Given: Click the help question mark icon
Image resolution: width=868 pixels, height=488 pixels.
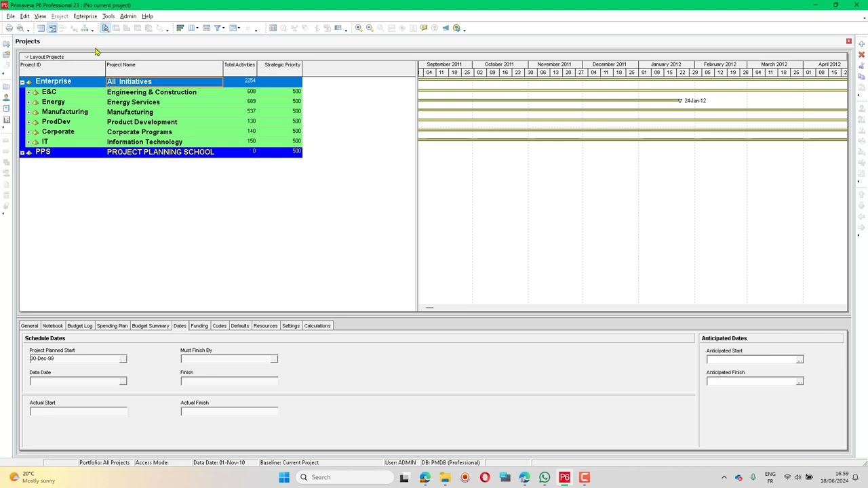Looking at the screenshot, I should (x=456, y=28).
